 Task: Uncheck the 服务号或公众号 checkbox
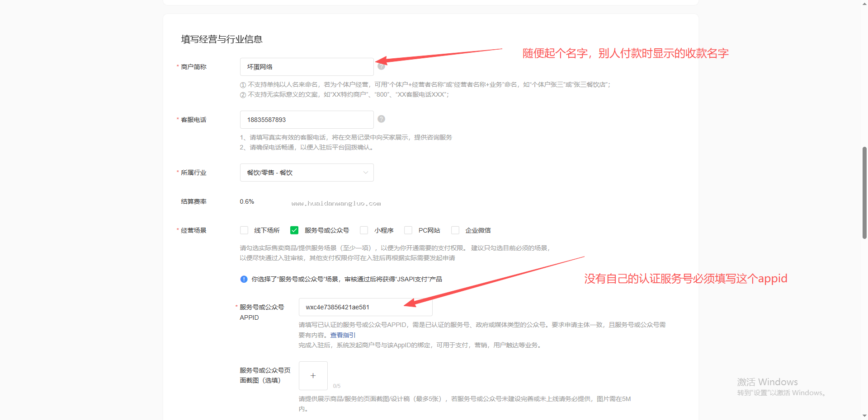(294, 230)
